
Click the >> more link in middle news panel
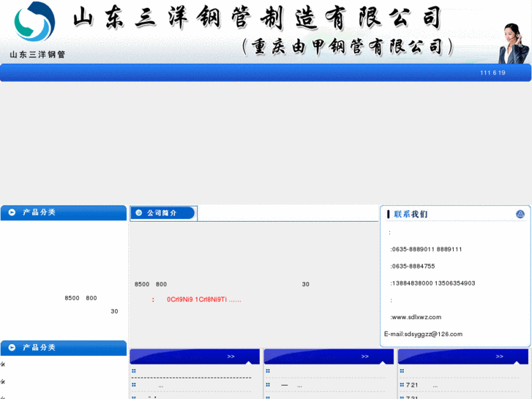click(365, 357)
